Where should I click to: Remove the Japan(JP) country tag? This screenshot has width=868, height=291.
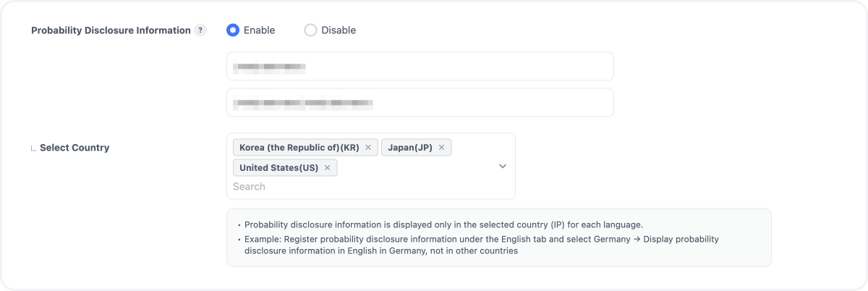click(x=441, y=148)
